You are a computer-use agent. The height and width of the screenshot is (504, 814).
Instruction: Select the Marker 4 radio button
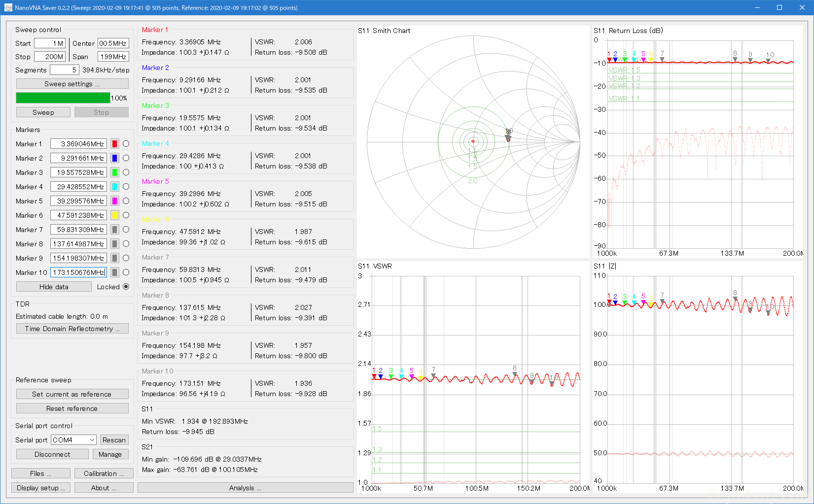click(x=126, y=187)
